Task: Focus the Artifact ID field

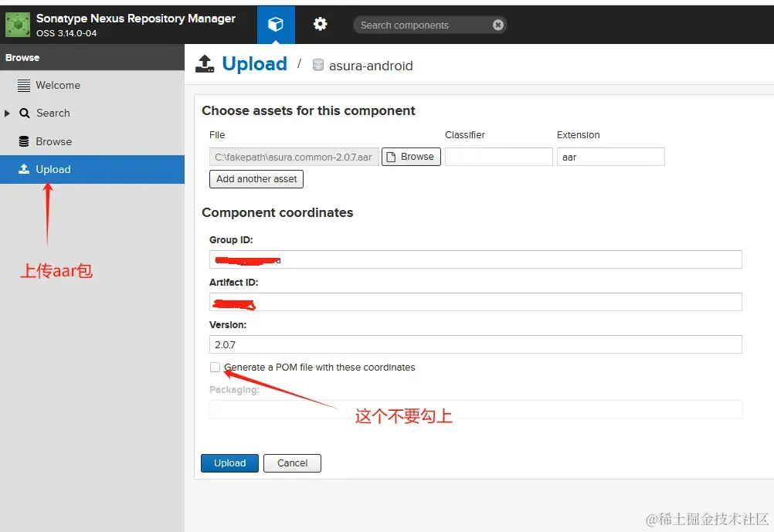Action: click(x=475, y=302)
